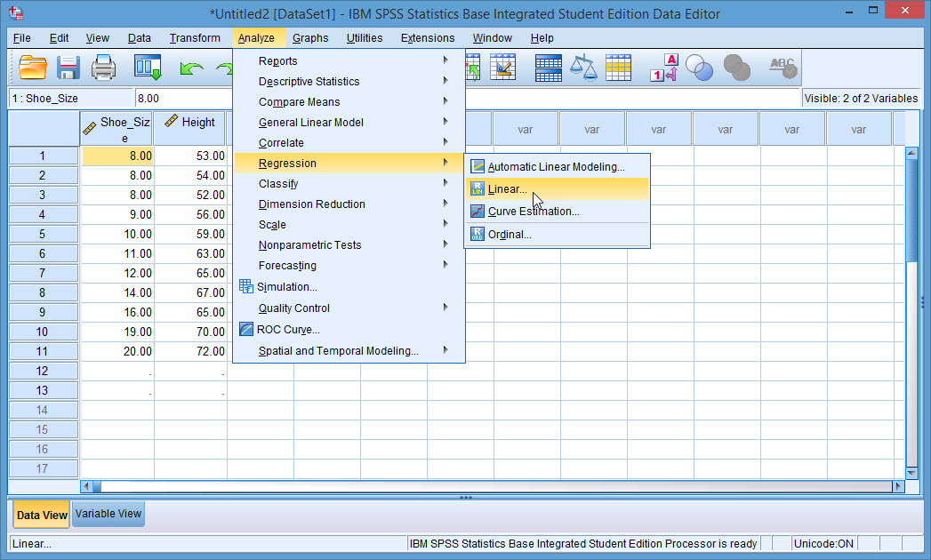931x560 pixels.
Task: Click the Regression menu entry
Action: coord(349,164)
